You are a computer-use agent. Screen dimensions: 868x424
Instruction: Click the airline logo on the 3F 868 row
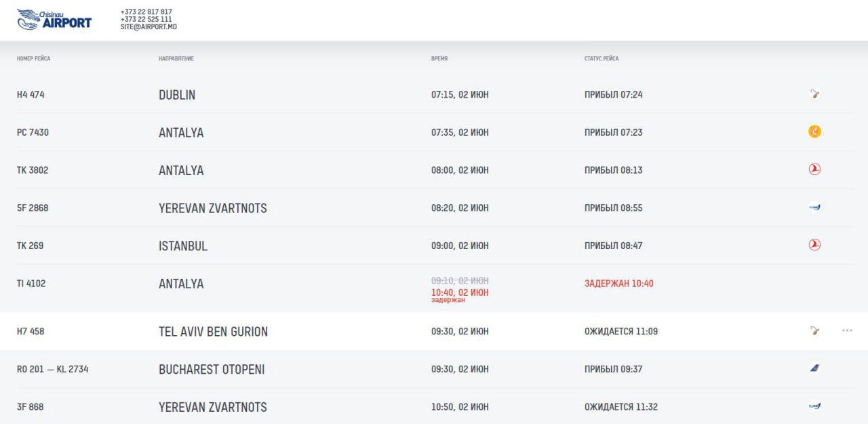(814, 406)
